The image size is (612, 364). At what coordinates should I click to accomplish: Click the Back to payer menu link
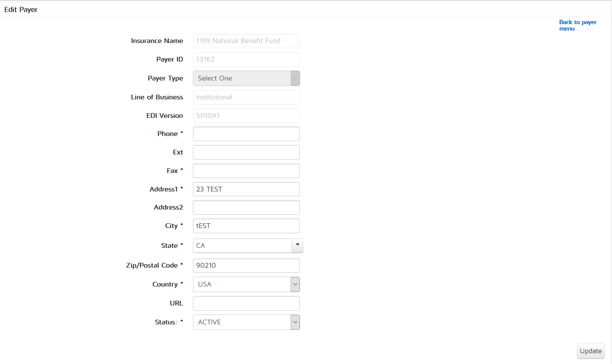[x=577, y=25]
